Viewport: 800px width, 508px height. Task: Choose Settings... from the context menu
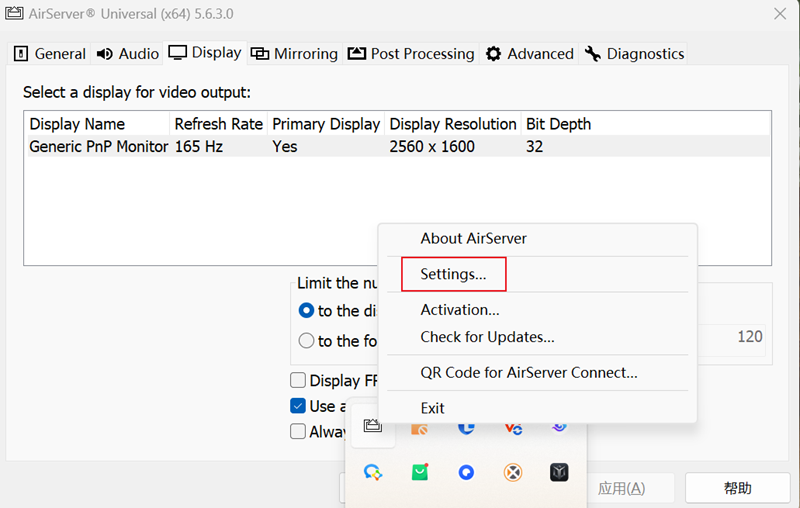tap(453, 274)
